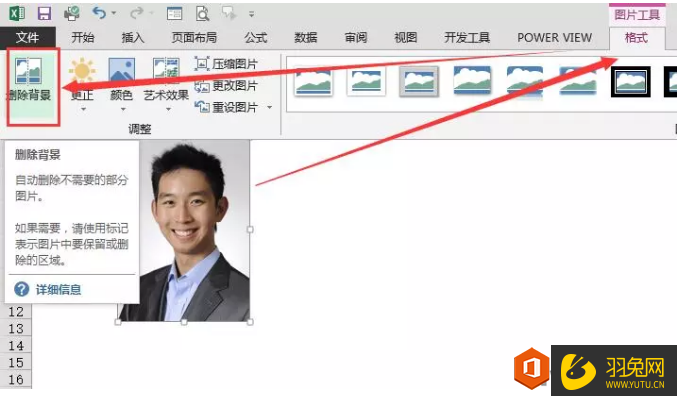Image resolution: width=677 pixels, height=396 pixels.
Task: Switch to the Page Layout (页面布局) tab
Action: 194,38
